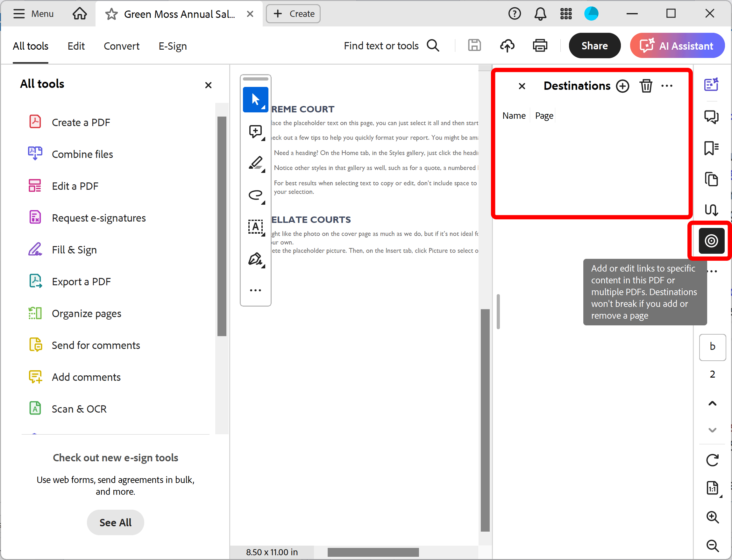Click See All e-sign tools button

coord(115,522)
